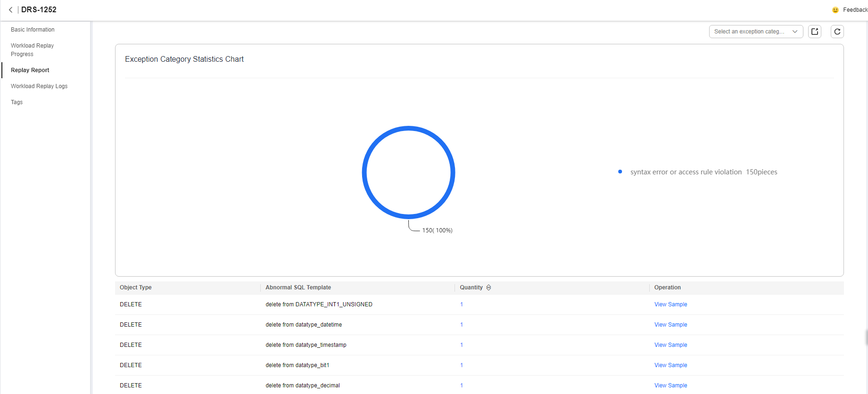Click the export report icon

[x=815, y=32]
